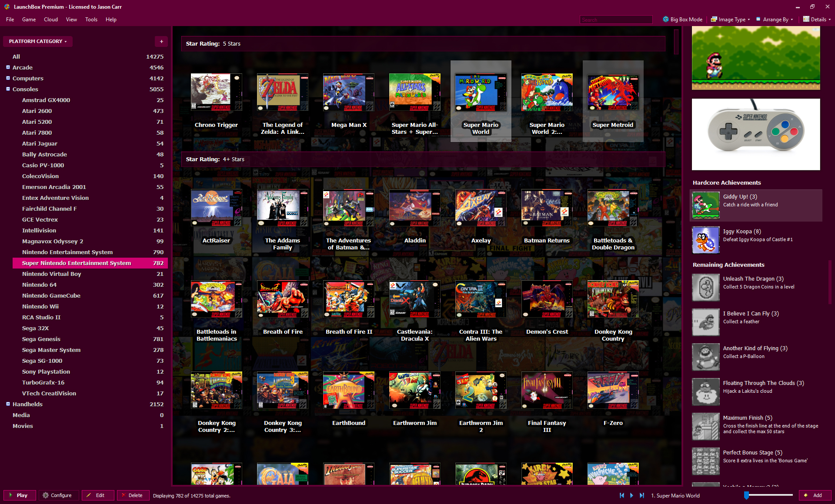Select the EarthBound box art
This screenshot has width=835, height=504.
pos(349,390)
